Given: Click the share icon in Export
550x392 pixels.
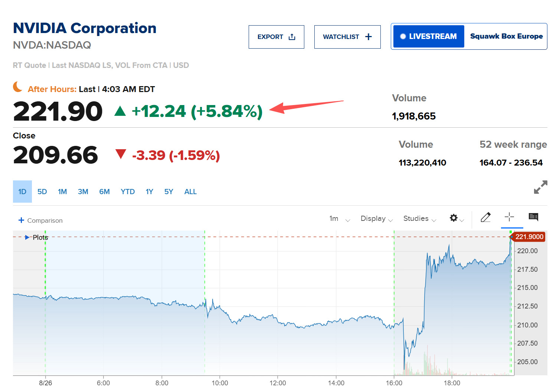Looking at the screenshot, I should coord(292,37).
